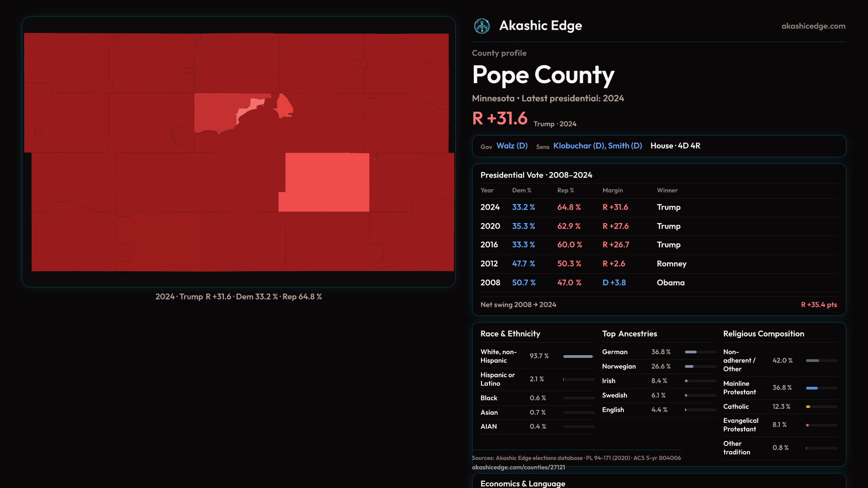
Task: Click the Akashic Edge logo icon
Action: click(x=481, y=26)
